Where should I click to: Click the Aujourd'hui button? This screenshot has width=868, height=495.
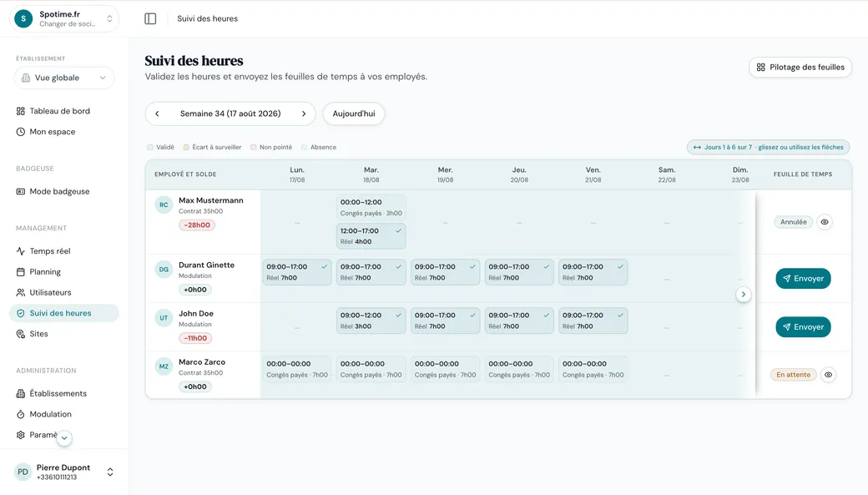tap(354, 114)
